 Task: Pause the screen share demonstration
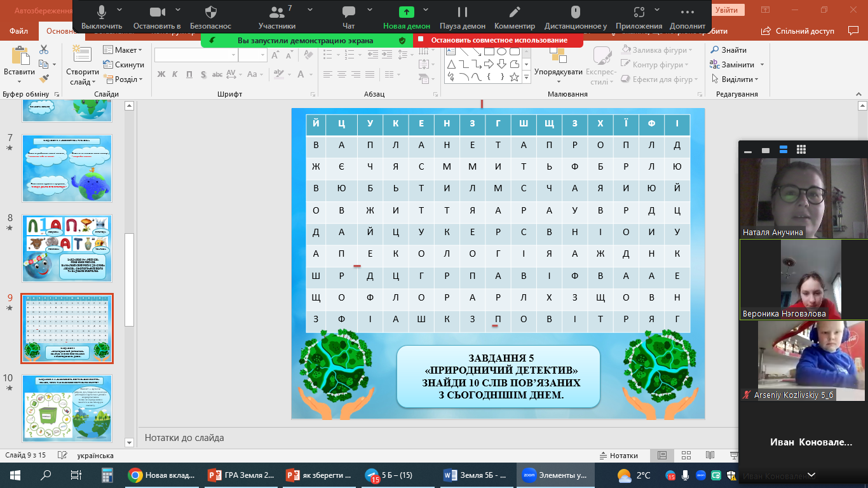point(462,16)
